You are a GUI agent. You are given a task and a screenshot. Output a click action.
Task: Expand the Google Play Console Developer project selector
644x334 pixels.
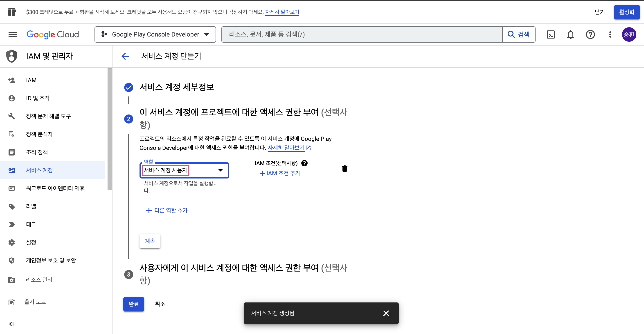(155, 34)
